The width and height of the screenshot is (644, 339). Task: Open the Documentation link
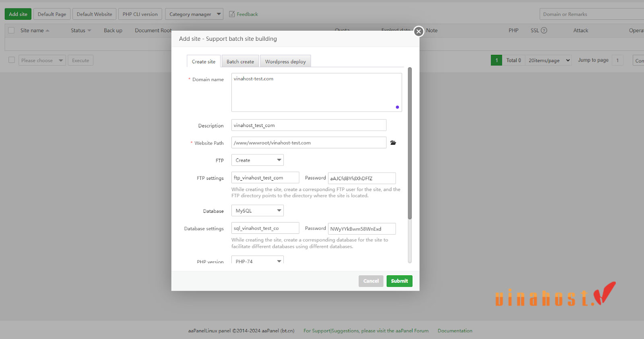(455, 331)
